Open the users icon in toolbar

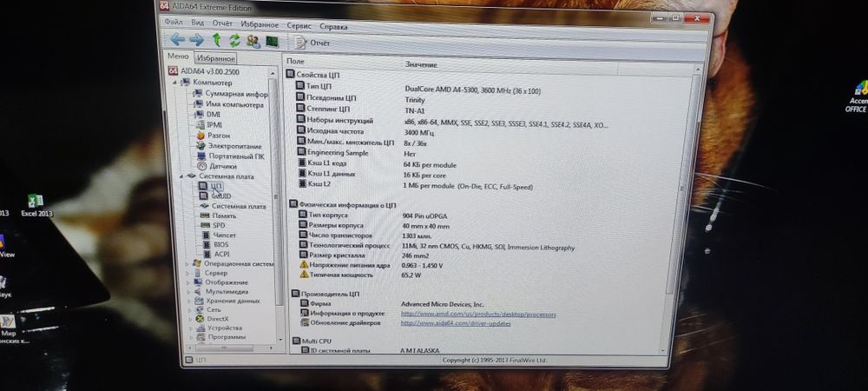253,41
